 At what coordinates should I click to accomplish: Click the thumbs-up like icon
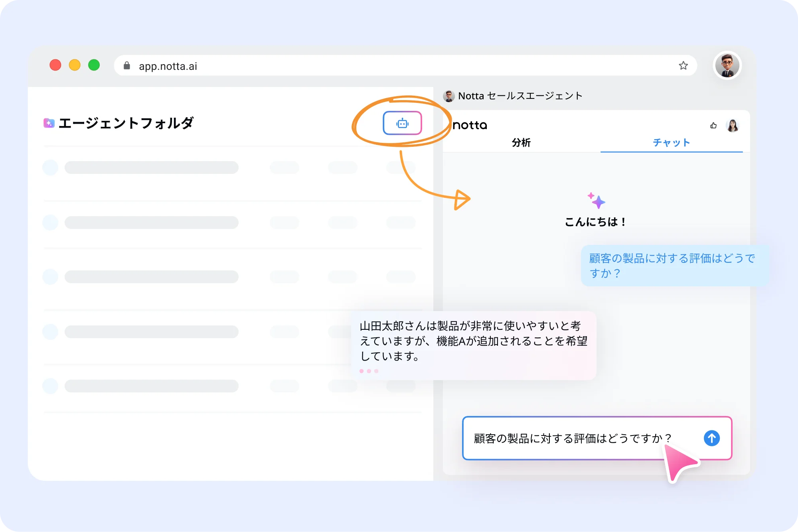[x=713, y=126]
